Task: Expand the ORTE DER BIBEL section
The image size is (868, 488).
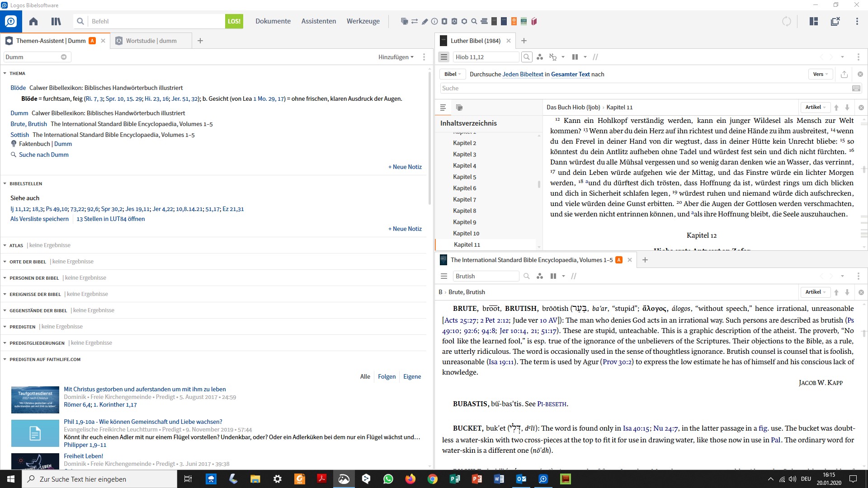Action: [5, 262]
